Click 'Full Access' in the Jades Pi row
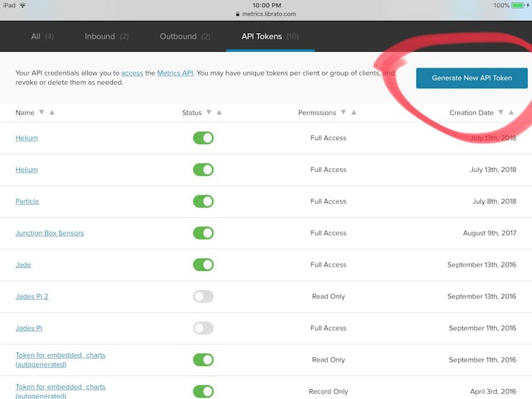Image resolution: width=532 pixels, height=399 pixels. point(329,328)
